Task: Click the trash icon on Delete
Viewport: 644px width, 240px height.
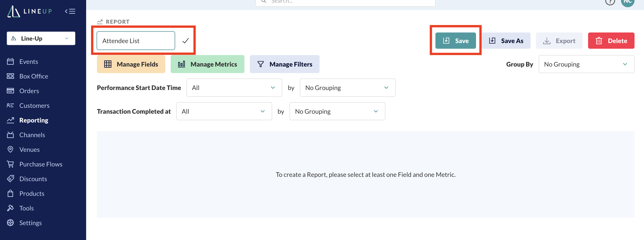Action: tap(599, 41)
